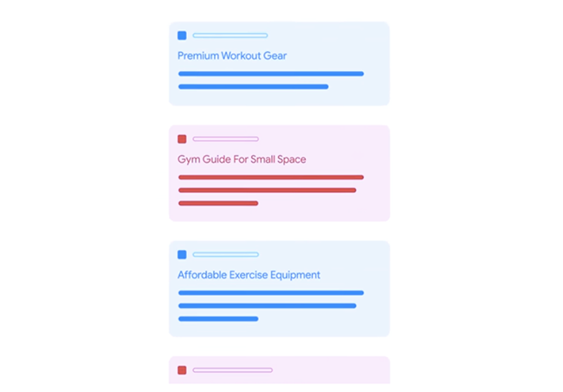The height and width of the screenshot is (392, 563).
Task: Click shortest red description line in Gym Guide card
Action: tap(218, 203)
